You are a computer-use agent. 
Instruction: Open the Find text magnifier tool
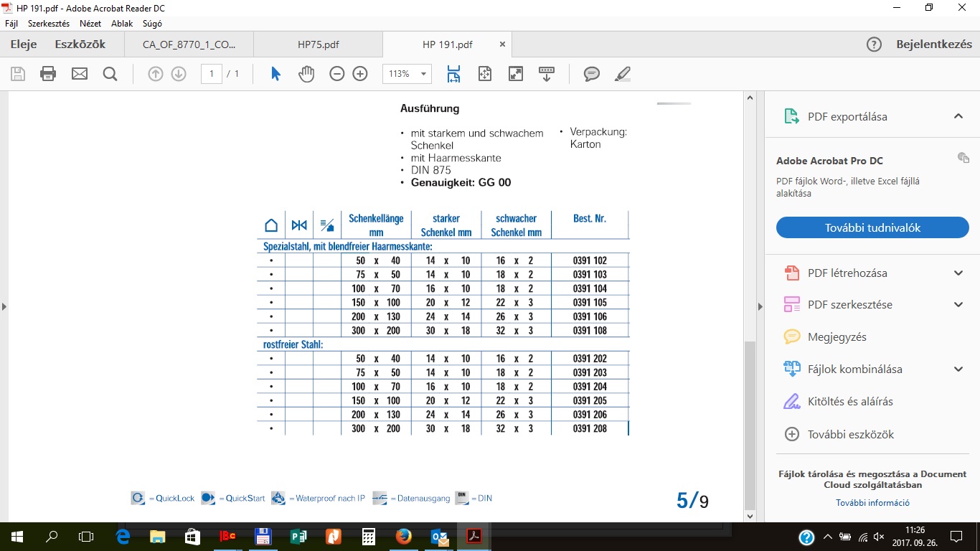(110, 74)
